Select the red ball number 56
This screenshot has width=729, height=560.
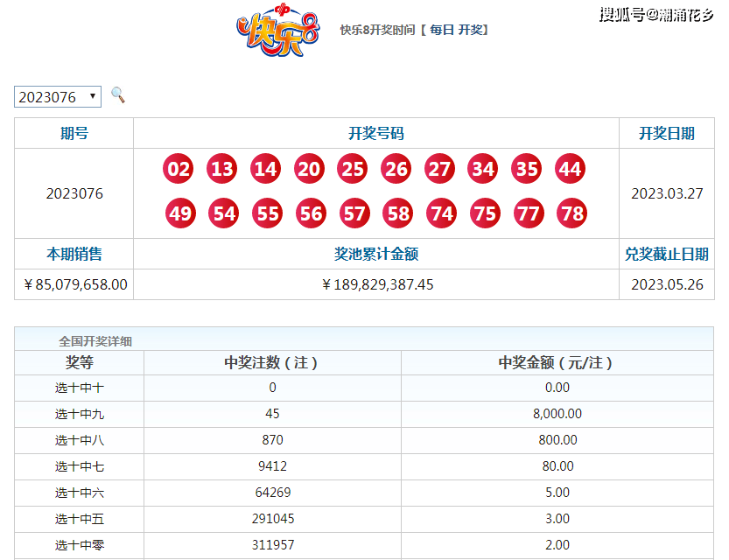click(311, 213)
